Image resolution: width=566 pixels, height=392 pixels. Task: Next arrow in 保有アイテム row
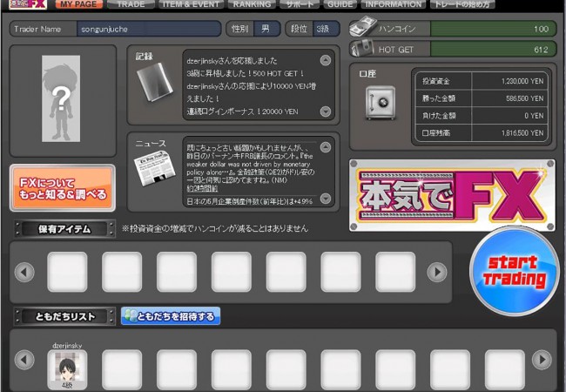[x=437, y=272]
